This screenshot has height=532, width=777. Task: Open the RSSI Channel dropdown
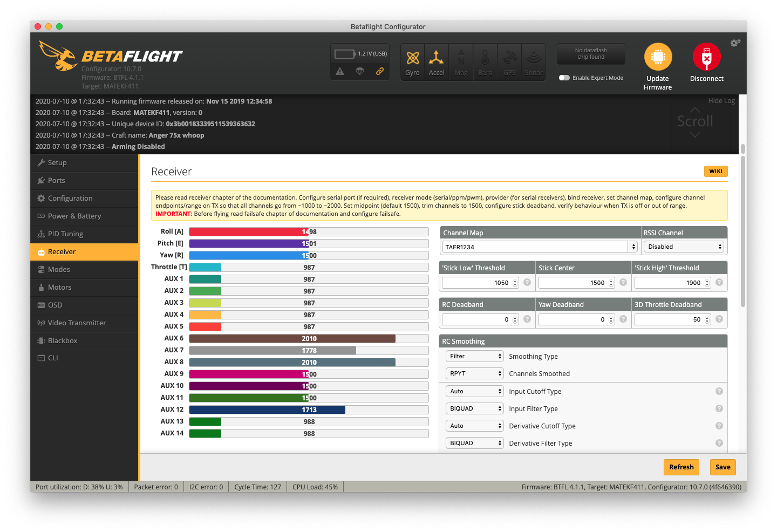pos(684,247)
